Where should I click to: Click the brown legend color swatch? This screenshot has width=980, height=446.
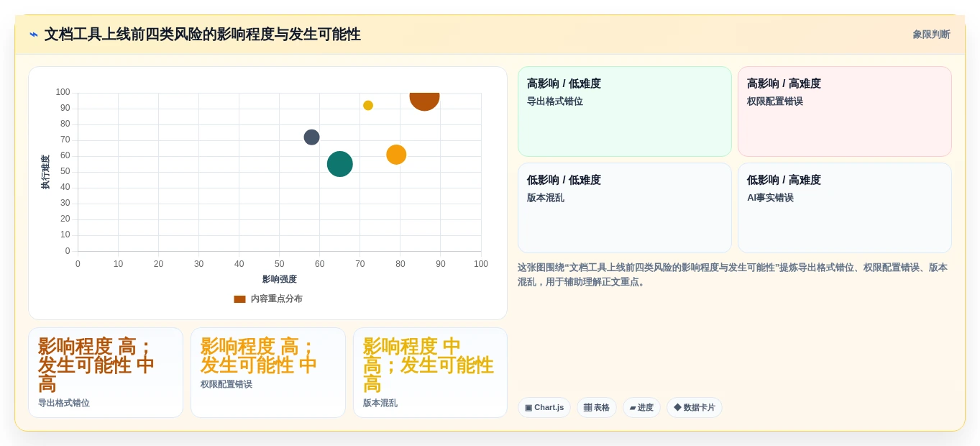click(x=239, y=299)
